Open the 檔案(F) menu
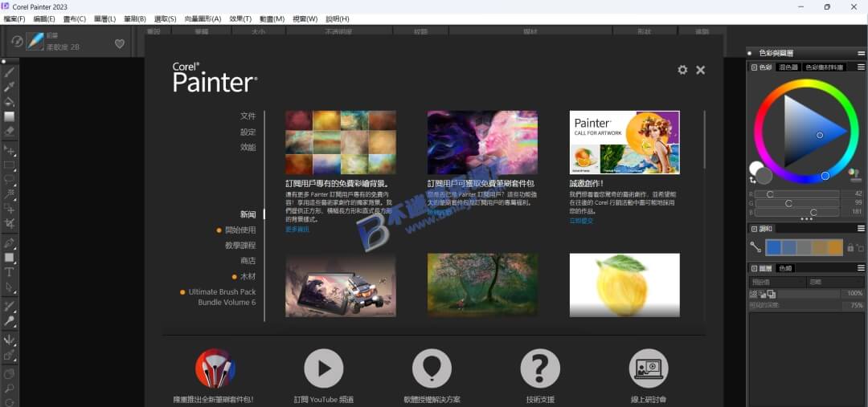The image size is (868, 407). click(14, 18)
